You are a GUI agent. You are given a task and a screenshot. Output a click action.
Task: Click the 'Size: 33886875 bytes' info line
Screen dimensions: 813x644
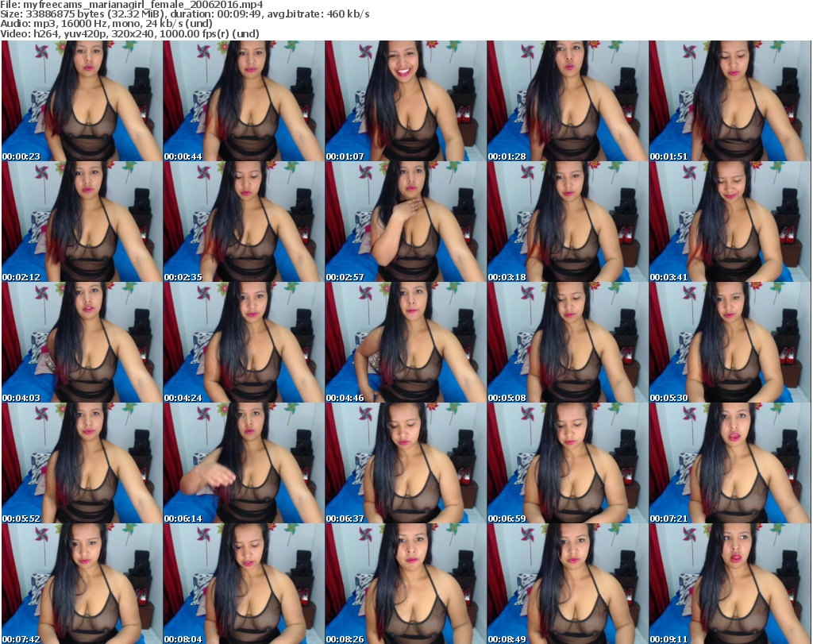tap(184, 14)
